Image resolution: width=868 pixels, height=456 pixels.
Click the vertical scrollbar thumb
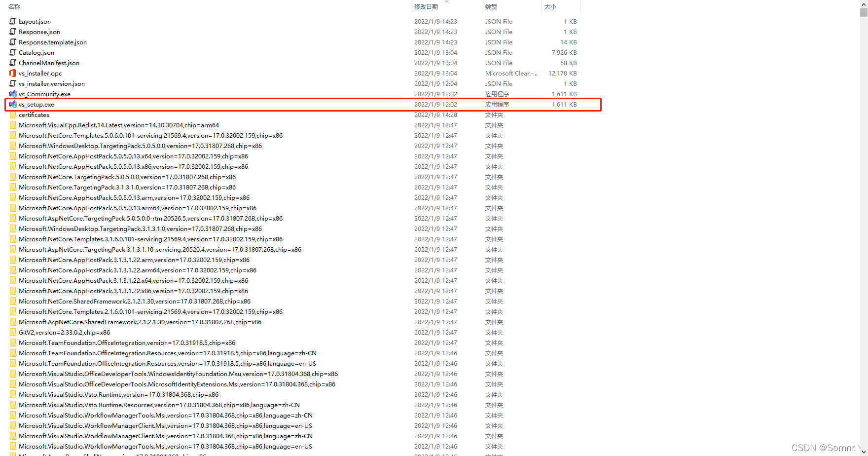click(x=864, y=13)
